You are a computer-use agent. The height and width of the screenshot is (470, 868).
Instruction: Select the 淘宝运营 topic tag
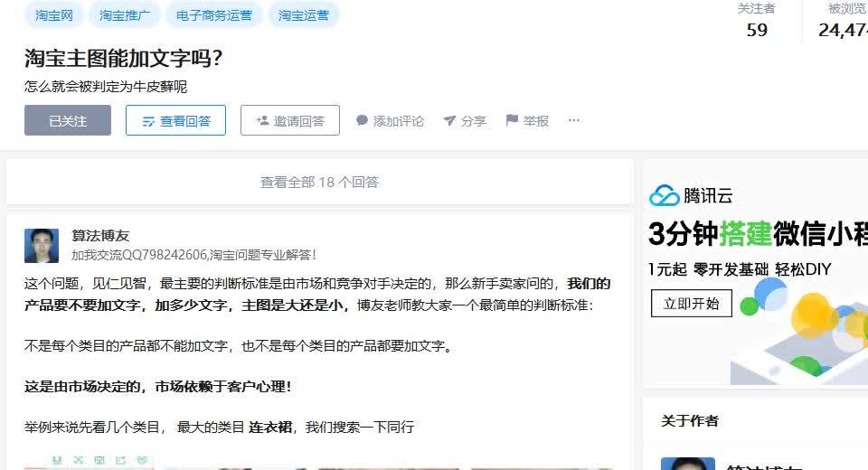pos(304,15)
